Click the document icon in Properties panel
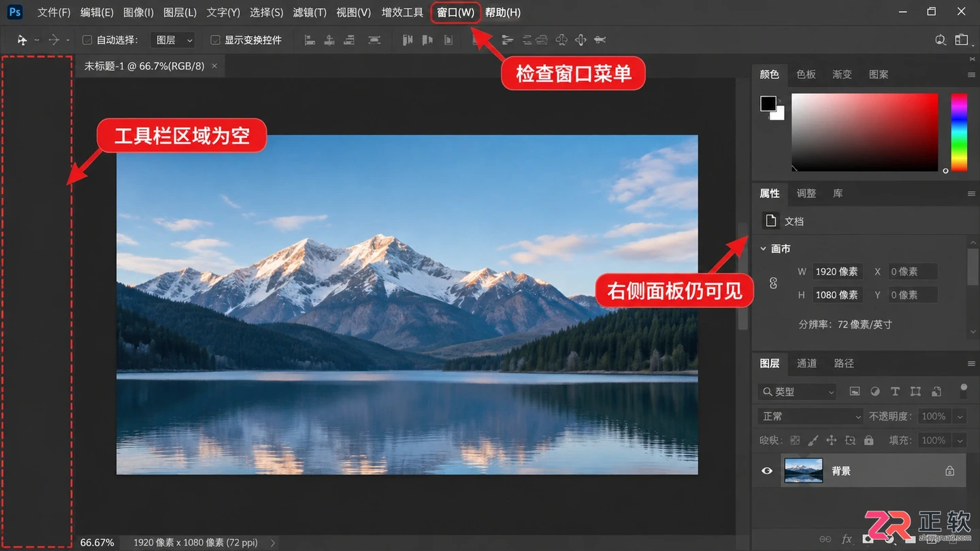 [x=771, y=221]
